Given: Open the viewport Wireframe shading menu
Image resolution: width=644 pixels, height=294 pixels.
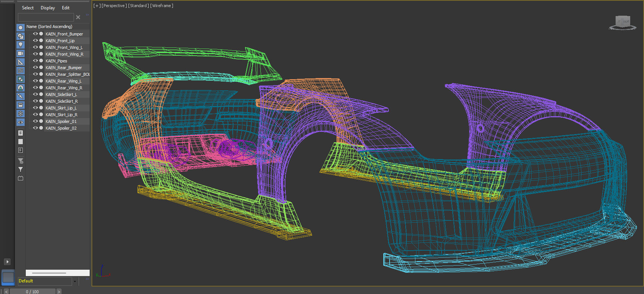Looking at the screenshot, I should (162, 6).
